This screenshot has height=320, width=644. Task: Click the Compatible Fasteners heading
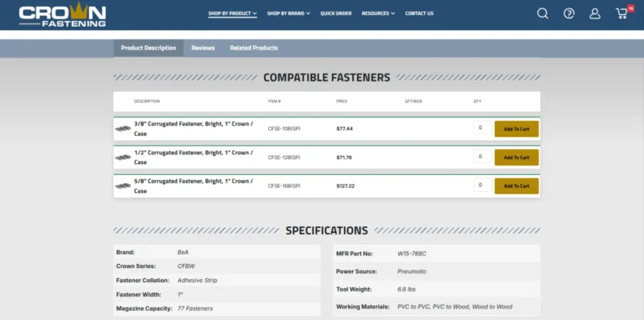pos(326,78)
